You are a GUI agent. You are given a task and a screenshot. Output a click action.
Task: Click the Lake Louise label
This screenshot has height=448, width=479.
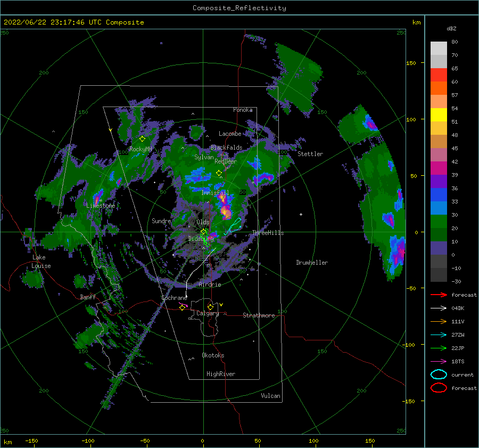coord(41,262)
